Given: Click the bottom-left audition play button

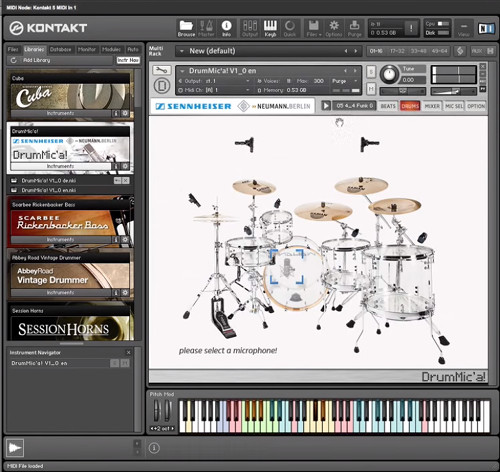Looking at the screenshot, I should [x=15, y=448].
